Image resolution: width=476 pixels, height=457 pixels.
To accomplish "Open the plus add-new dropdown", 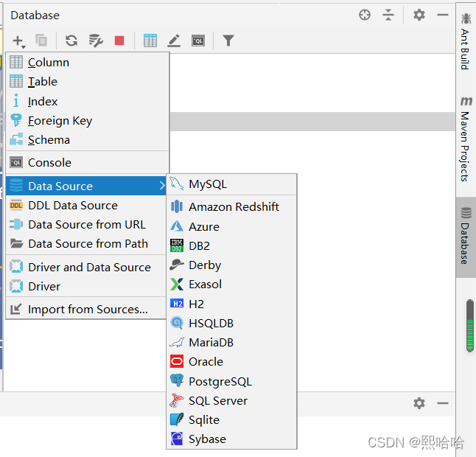I will tap(19, 41).
